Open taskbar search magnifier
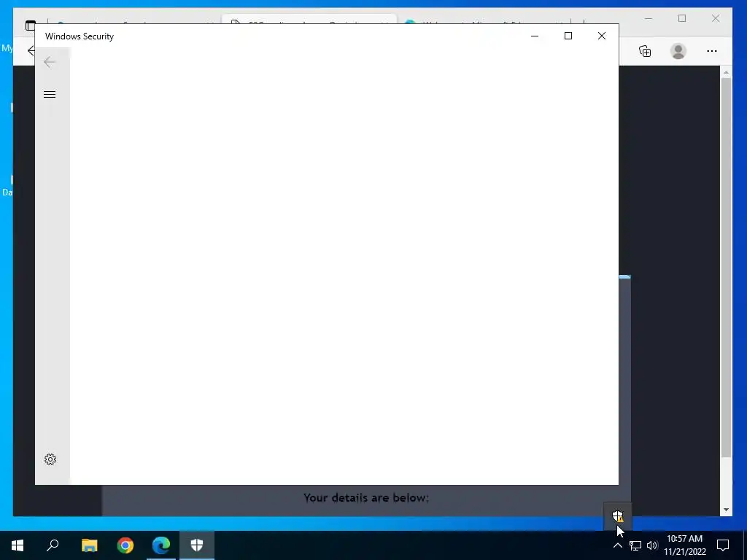This screenshot has height=560, width=747. [53, 545]
